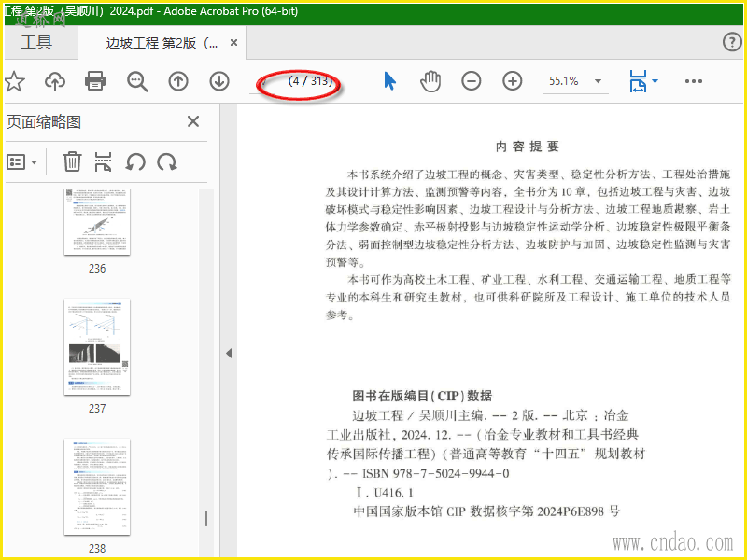Click the fit width page display icon
The height and width of the screenshot is (560, 747).
[x=638, y=81]
